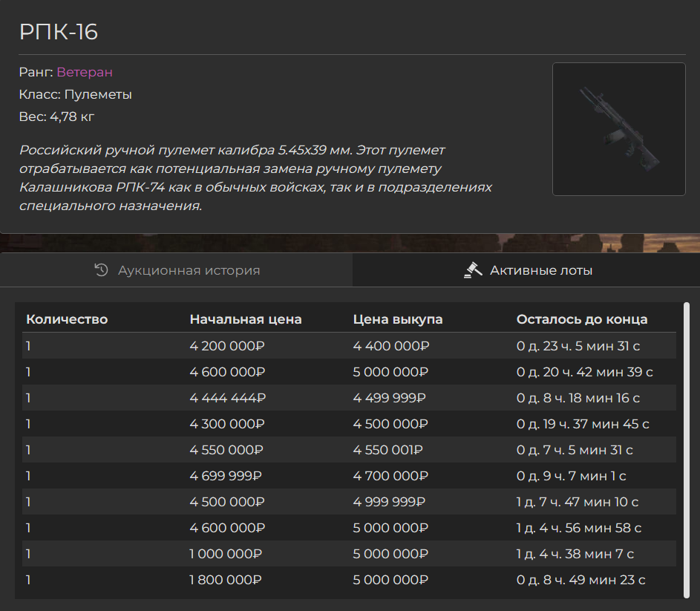Select lot starting at 1 000 000₽
This screenshot has height=611, width=700.
click(x=349, y=554)
